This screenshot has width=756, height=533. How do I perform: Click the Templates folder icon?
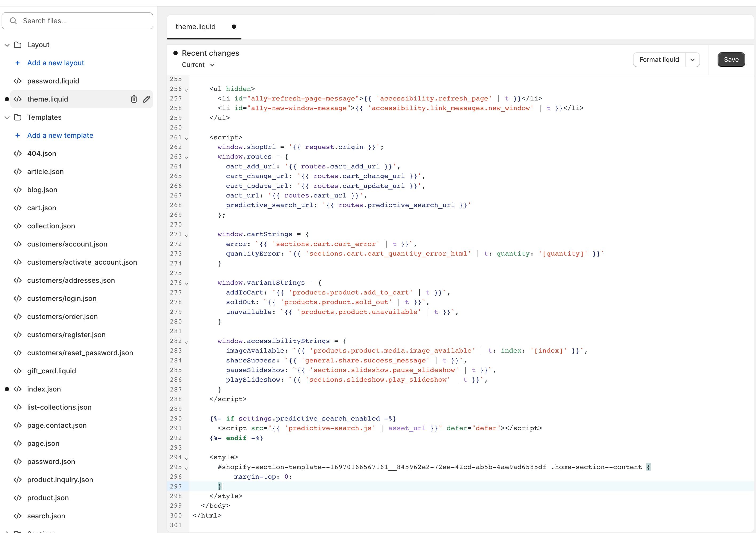[18, 117]
